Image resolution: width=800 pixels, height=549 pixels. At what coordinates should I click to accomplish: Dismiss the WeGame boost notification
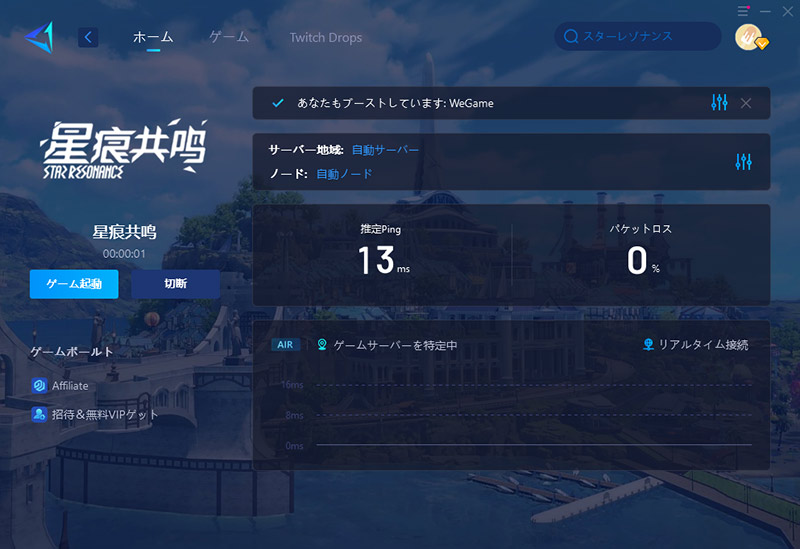point(745,103)
